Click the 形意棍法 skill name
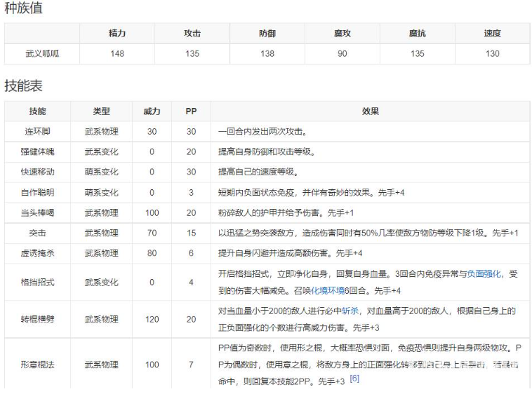Viewport: 532px width, 394px height. 37,365
